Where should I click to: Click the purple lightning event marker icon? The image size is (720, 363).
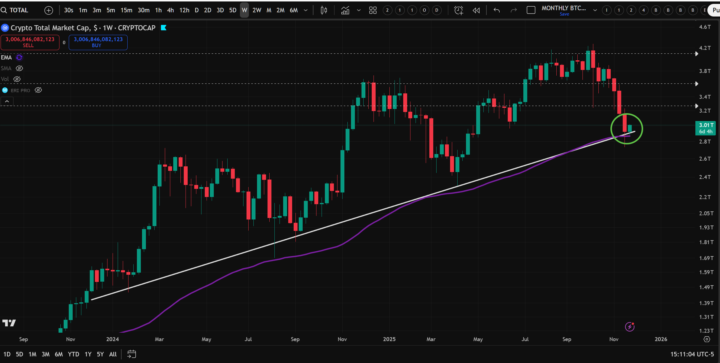630,327
